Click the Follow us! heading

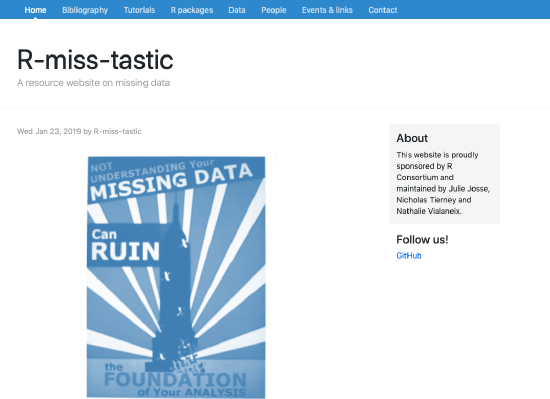tap(422, 239)
